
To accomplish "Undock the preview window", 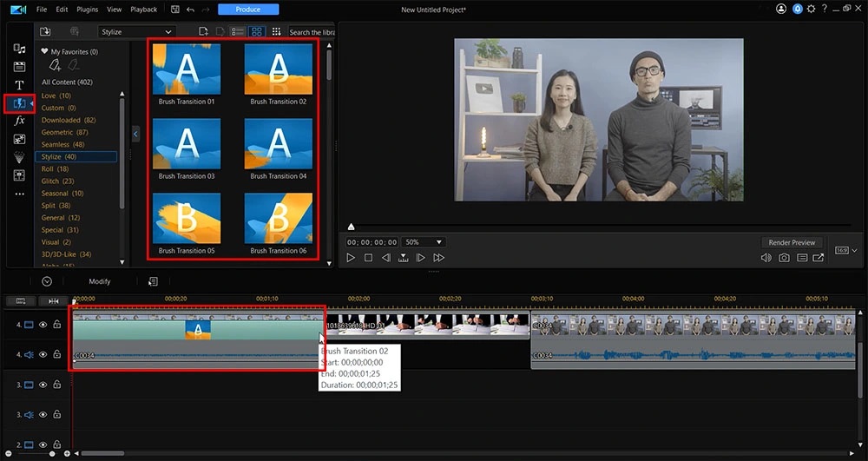I will 819,258.
